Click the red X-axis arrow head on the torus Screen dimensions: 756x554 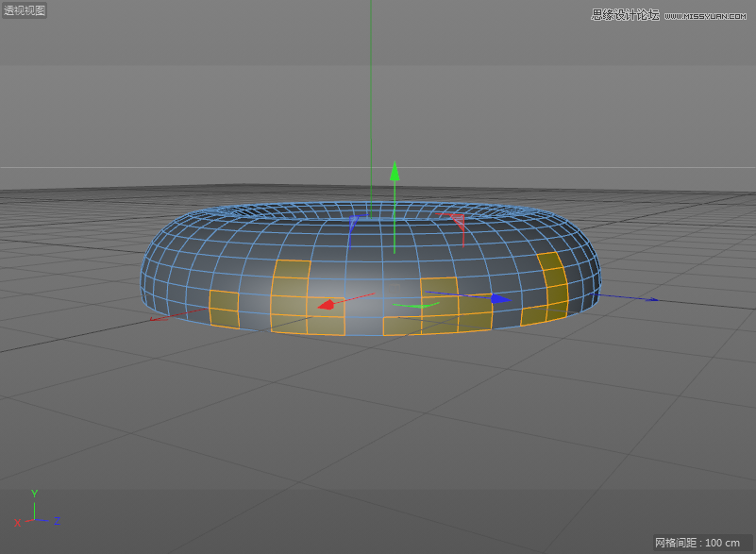click(326, 304)
